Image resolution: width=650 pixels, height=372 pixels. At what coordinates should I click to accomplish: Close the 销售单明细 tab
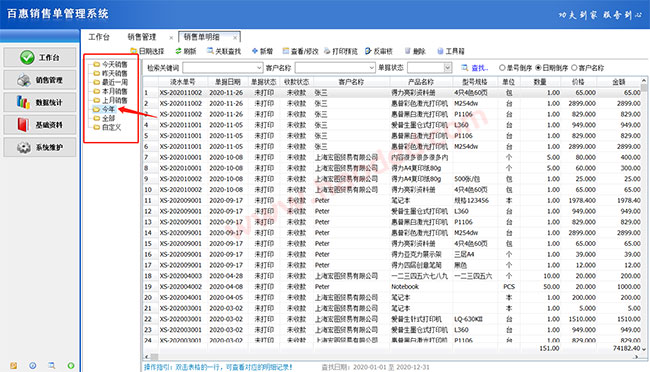235,37
